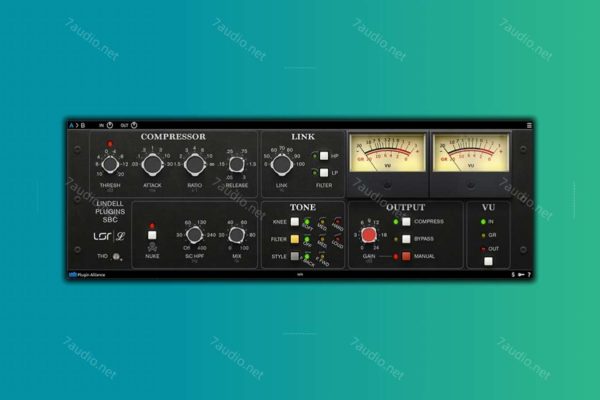Image resolution: width=600 pixels, height=400 pixels.
Task: Click the HARD knee LED
Action: click(338, 222)
